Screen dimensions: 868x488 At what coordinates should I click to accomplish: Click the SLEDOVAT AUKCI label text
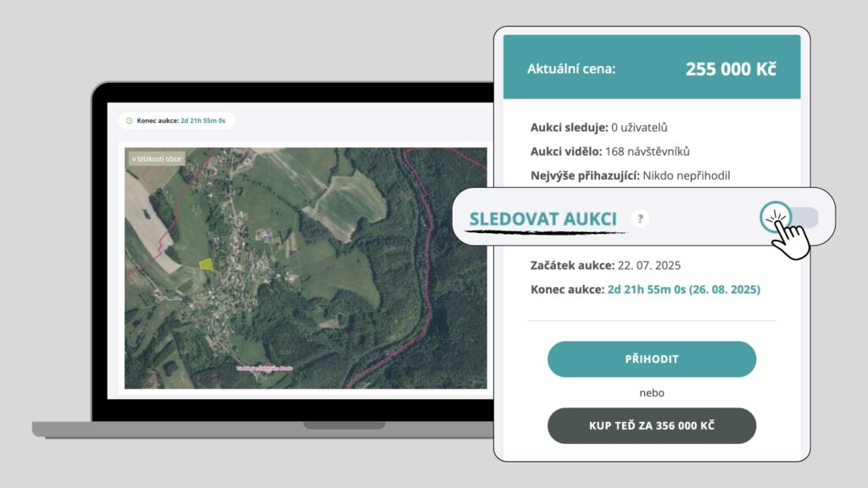pos(542,219)
